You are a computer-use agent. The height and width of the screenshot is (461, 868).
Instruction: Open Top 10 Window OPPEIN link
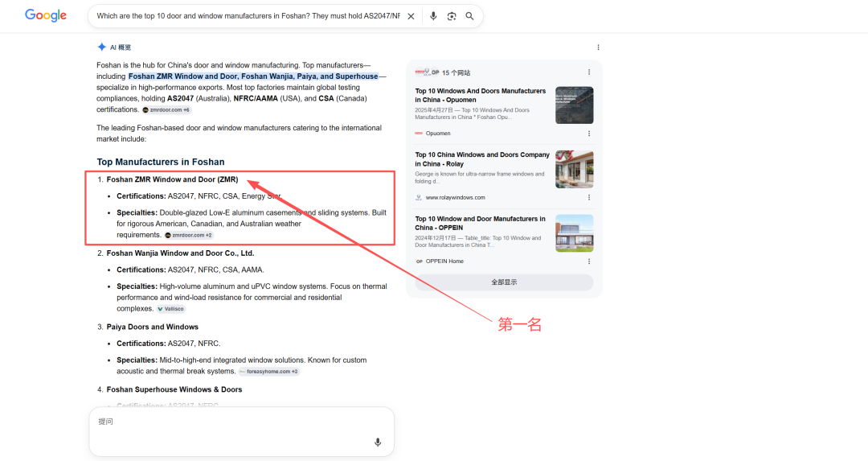pyautogui.click(x=480, y=224)
